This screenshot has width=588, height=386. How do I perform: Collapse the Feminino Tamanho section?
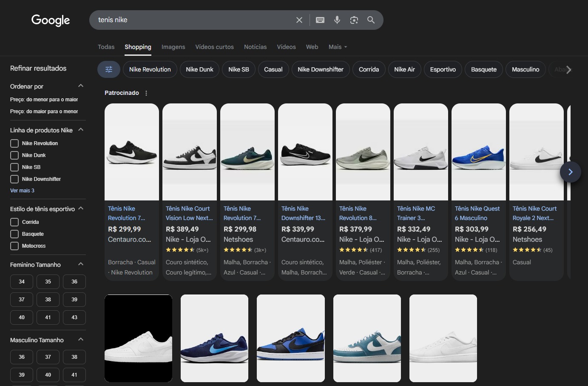pos(80,264)
